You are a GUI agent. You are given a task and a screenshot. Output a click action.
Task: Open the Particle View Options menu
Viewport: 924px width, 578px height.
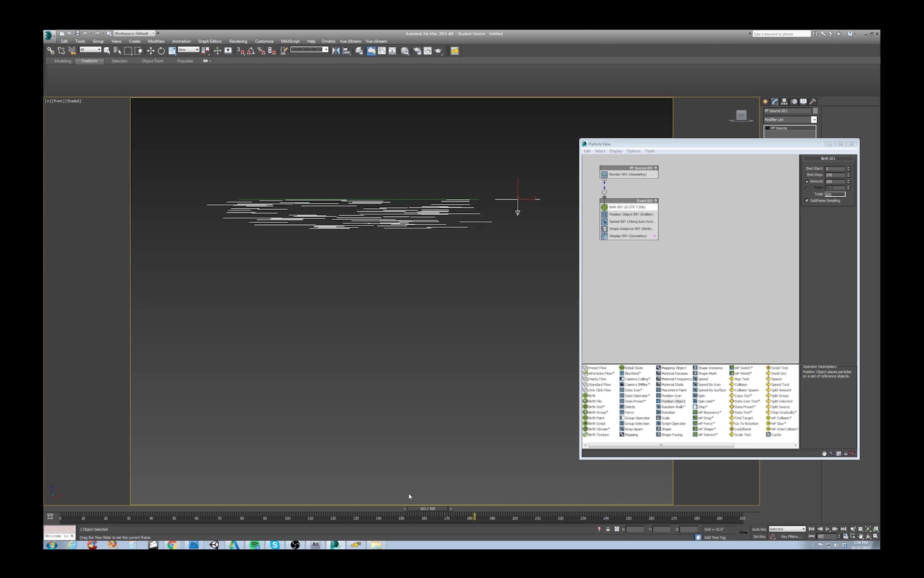click(633, 151)
